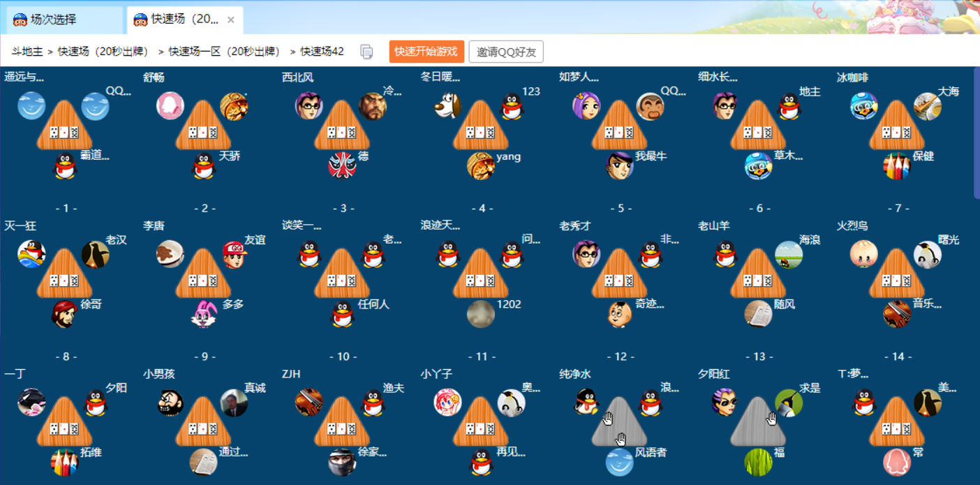Click 快速场42 breadcrumb
Screen dimensions: 980x485
pos(322,52)
